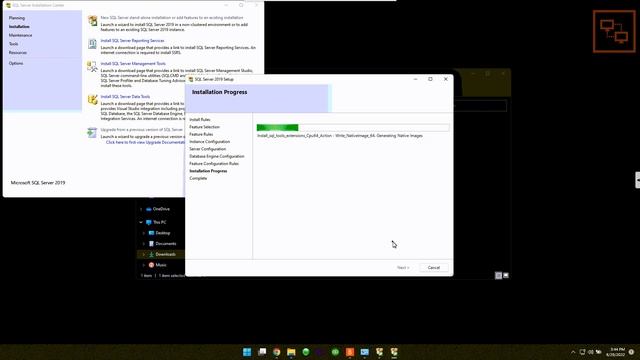
Task: Click the green installation progress bar
Action: 278,128
